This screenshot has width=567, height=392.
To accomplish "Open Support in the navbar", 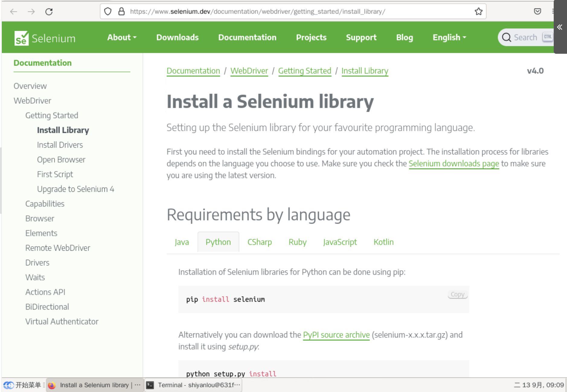I will click(x=361, y=37).
